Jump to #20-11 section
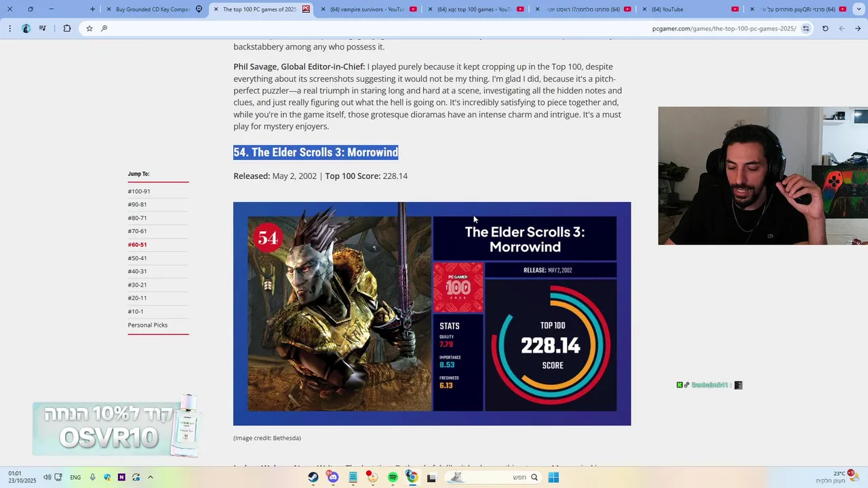868x488 pixels. [137, 298]
